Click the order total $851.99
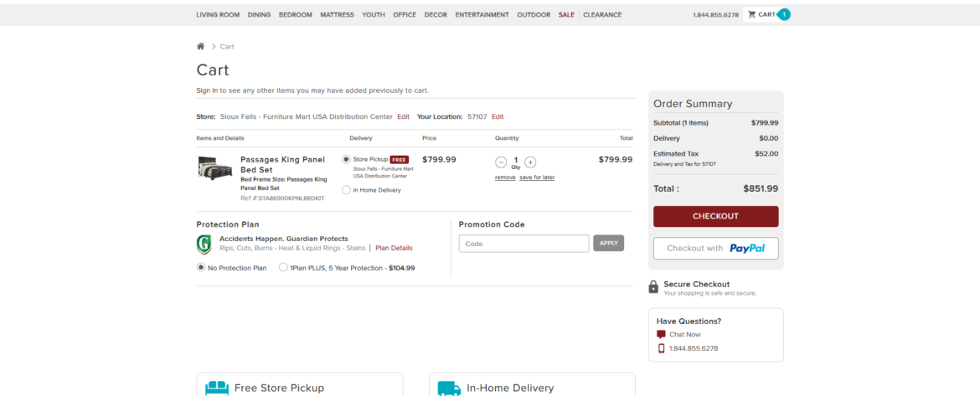The width and height of the screenshot is (980, 396). (x=761, y=188)
